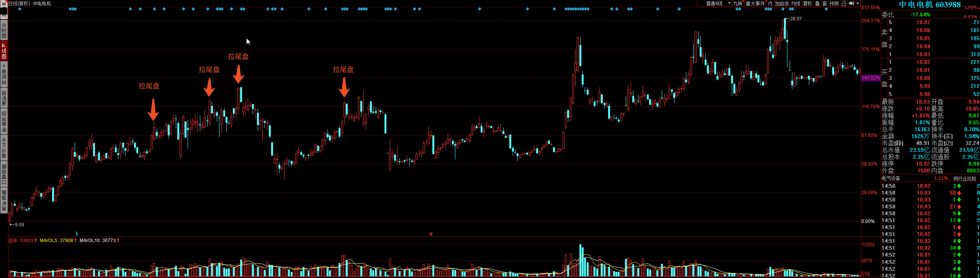Open the 叠 overlay stock tool
Image resolution: width=980 pixels, height=278 pixels.
point(817,3)
